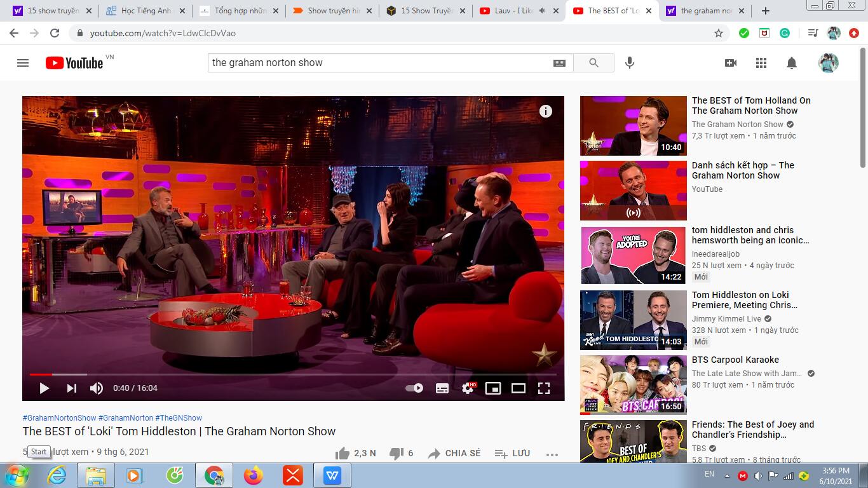Switch to the Tổng hợp những tab
Image resolution: width=868 pixels, height=488 pixels.
click(x=238, y=11)
